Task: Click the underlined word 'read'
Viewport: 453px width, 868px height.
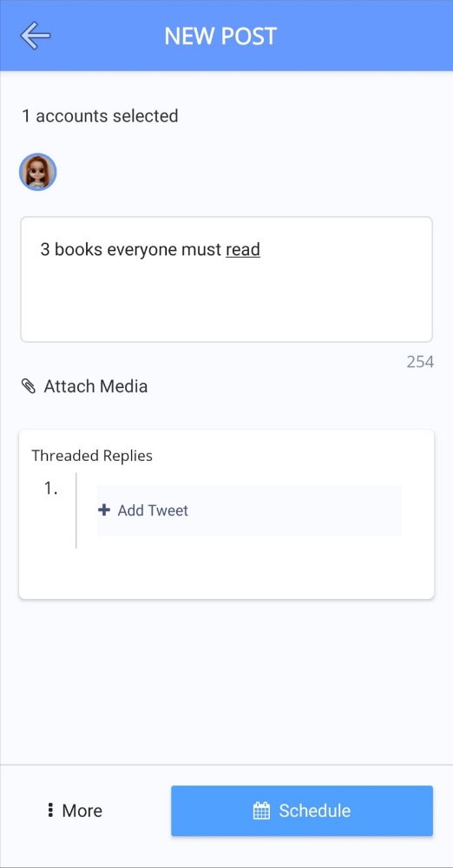Action: coord(243,250)
